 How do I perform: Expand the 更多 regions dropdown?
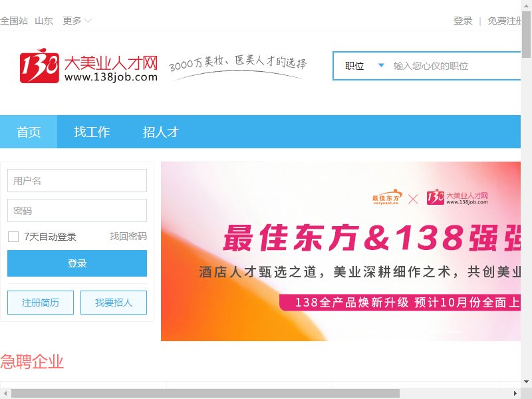click(x=77, y=21)
